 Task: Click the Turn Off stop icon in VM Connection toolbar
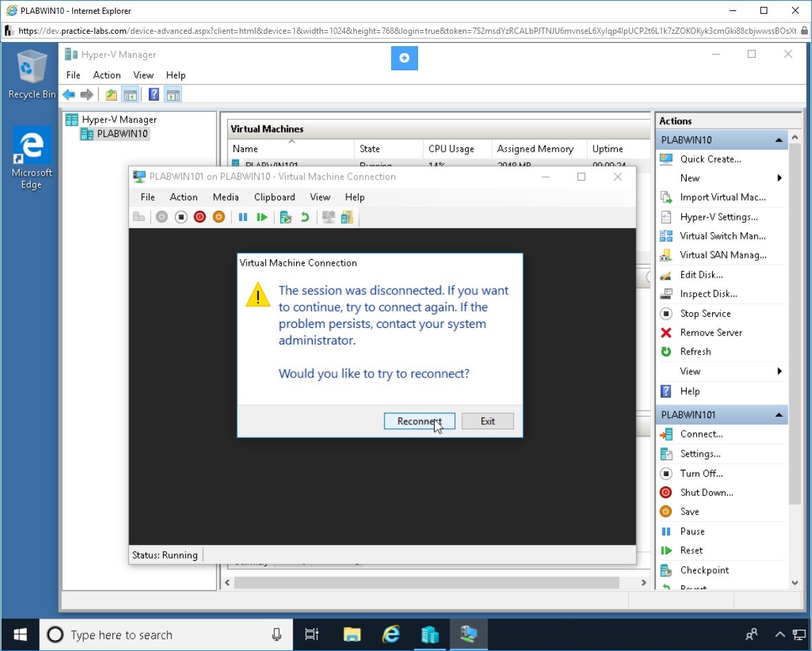pos(180,217)
